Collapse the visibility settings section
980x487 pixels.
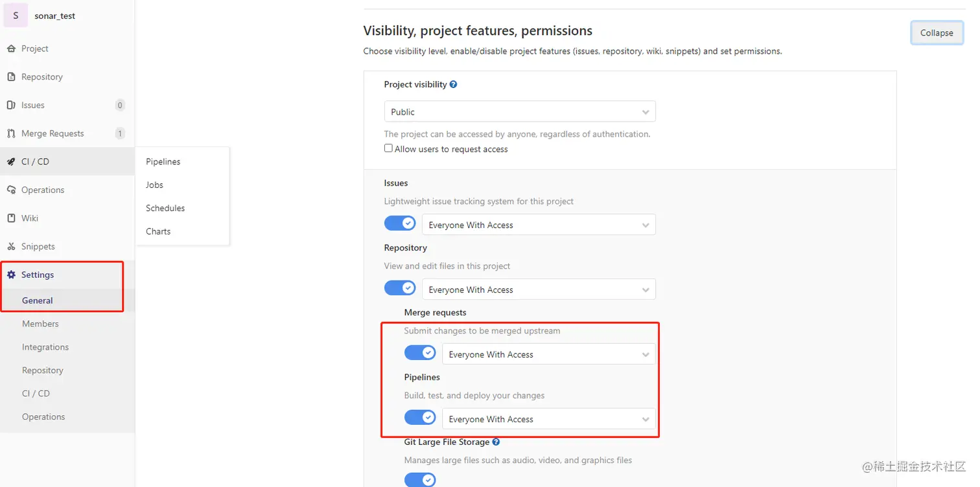click(936, 33)
